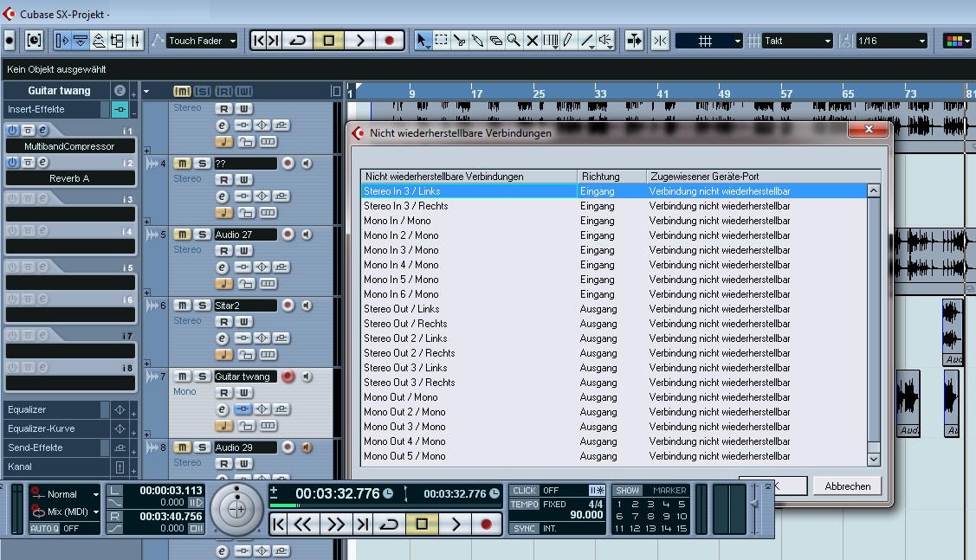
Task: Toggle the metronome CLICK button
Action: pos(524,490)
